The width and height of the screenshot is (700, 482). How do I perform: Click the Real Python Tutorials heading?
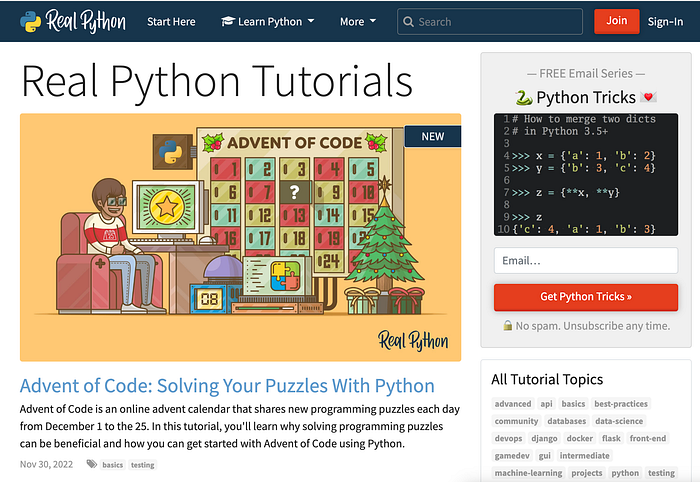click(217, 81)
